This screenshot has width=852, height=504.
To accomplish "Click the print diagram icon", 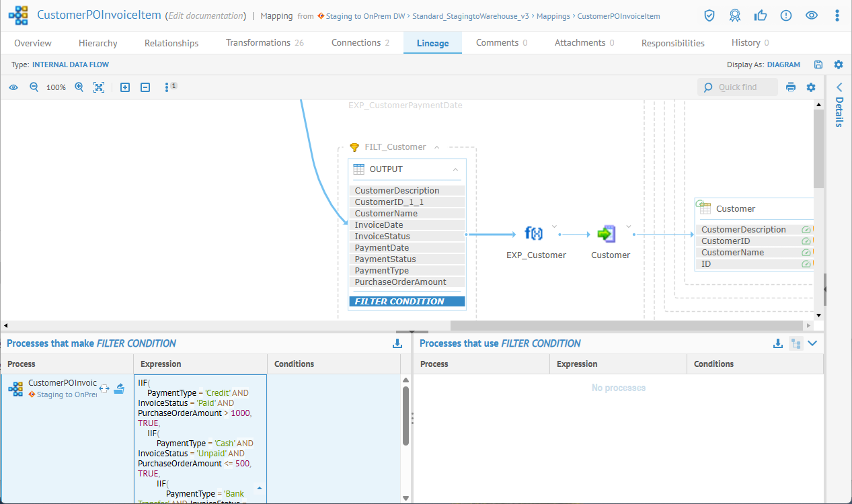I will [x=791, y=87].
